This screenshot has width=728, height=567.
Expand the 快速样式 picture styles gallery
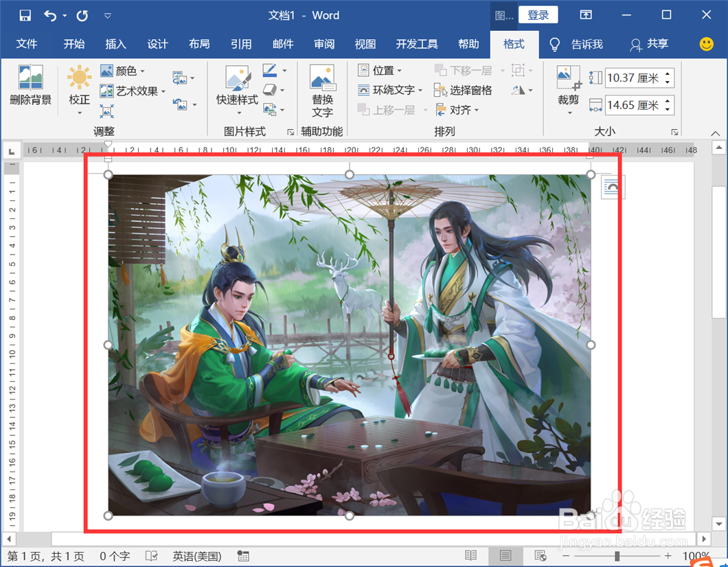tap(237, 89)
